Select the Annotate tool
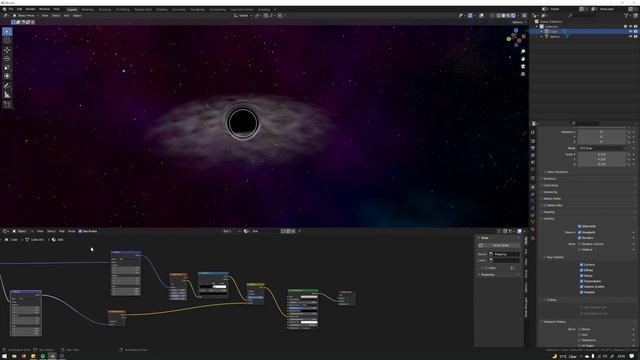This screenshot has height=360, width=640. pos(7,86)
